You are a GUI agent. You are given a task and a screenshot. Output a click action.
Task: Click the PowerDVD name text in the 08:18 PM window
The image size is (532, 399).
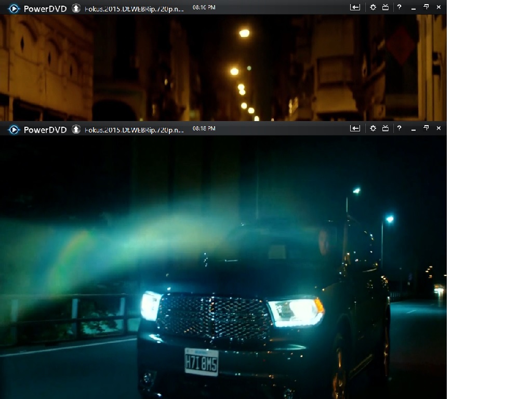[x=45, y=130]
